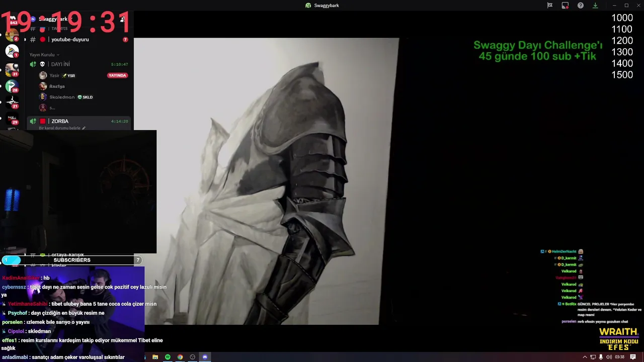Image resolution: width=644 pixels, height=362 pixels.
Task: Open the Discord quests flag icon
Action: (550, 6)
